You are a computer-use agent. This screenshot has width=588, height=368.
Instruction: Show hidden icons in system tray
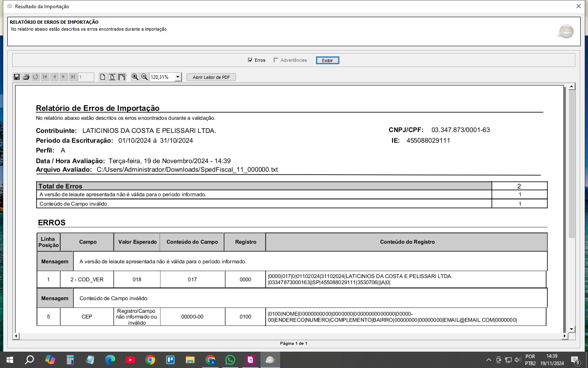click(x=488, y=360)
